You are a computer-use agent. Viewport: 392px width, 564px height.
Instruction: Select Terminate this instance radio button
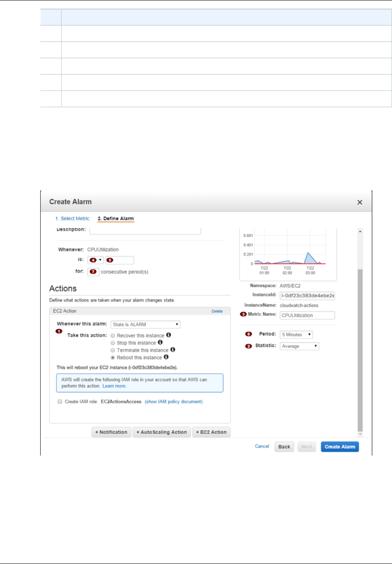click(113, 350)
